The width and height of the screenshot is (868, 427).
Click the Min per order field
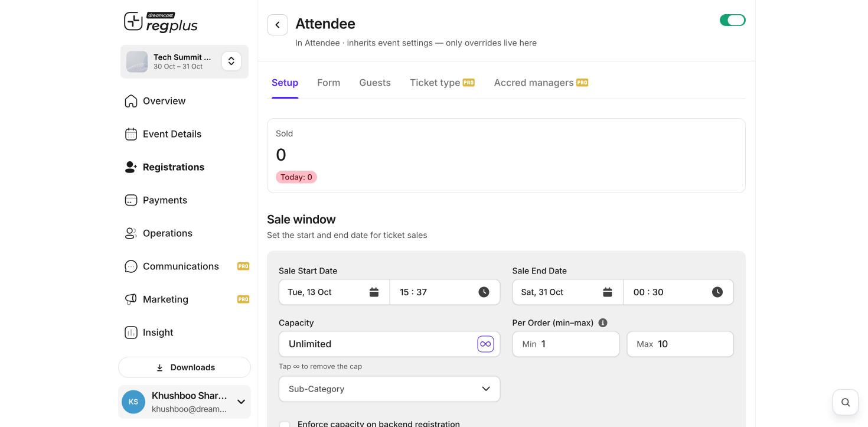(566, 344)
